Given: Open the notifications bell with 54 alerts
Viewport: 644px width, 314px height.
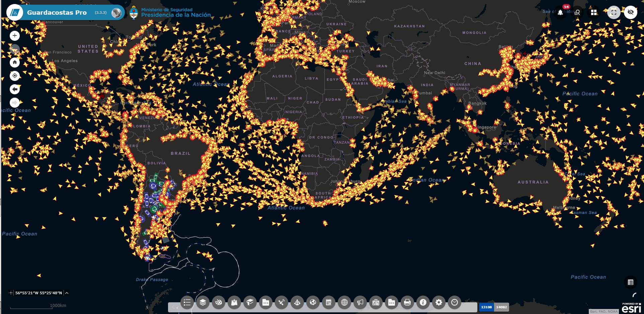Looking at the screenshot, I should [x=560, y=12].
